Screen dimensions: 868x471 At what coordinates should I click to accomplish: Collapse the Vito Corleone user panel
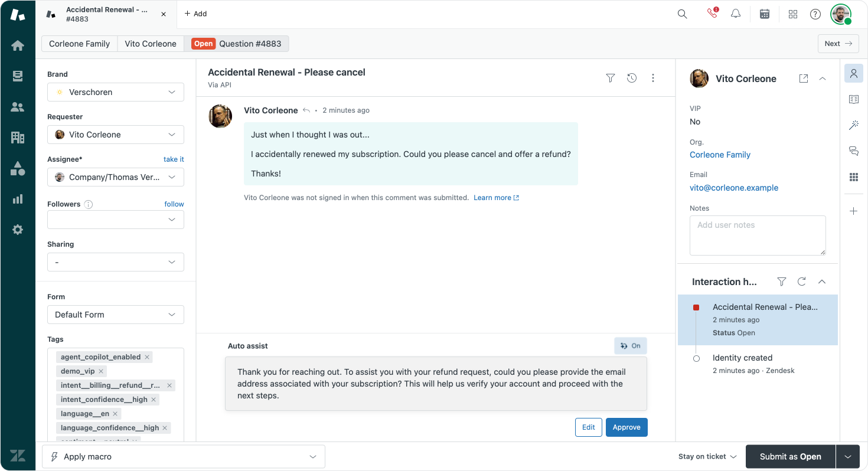tap(823, 78)
